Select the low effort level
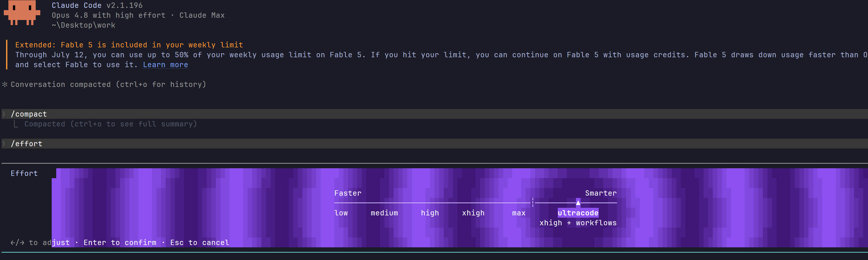This screenshot has height=260, width=868. point(341,213)
